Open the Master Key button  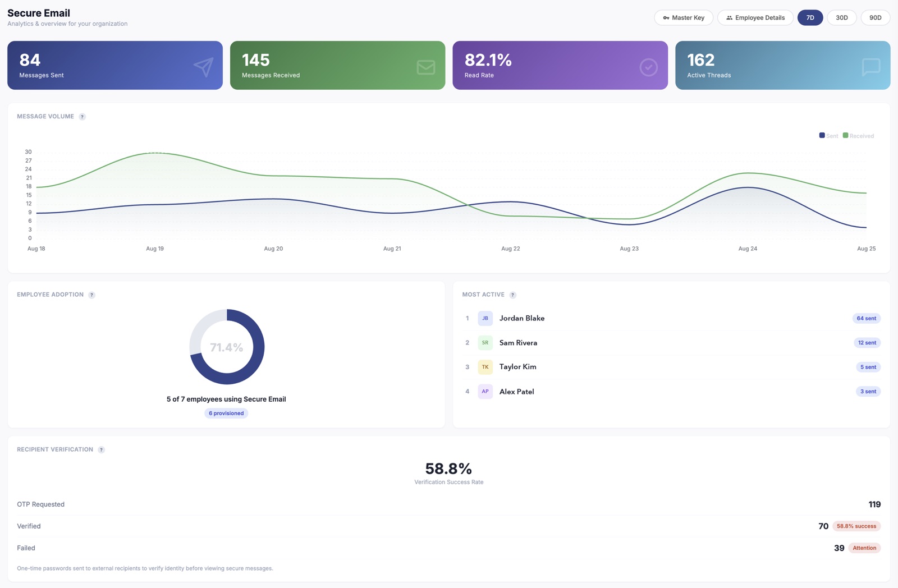click(684, 17)
